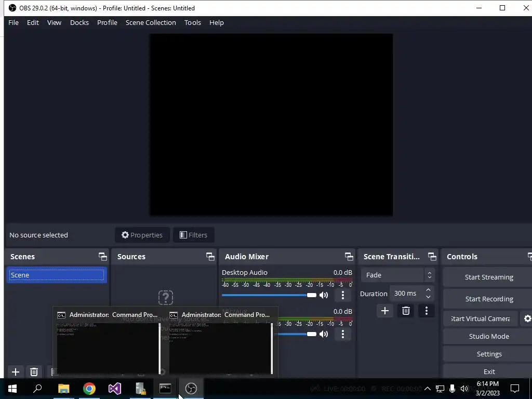Screen dimensions: 532x399
Task: Launch Chrome from taskbar
Action: (x=89, y=389)
